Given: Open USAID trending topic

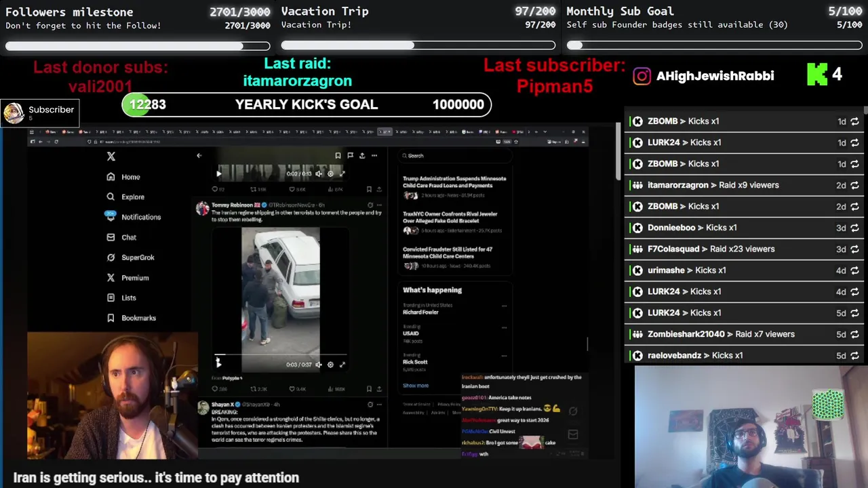Looking at the screenshot, I should [411, 333].
